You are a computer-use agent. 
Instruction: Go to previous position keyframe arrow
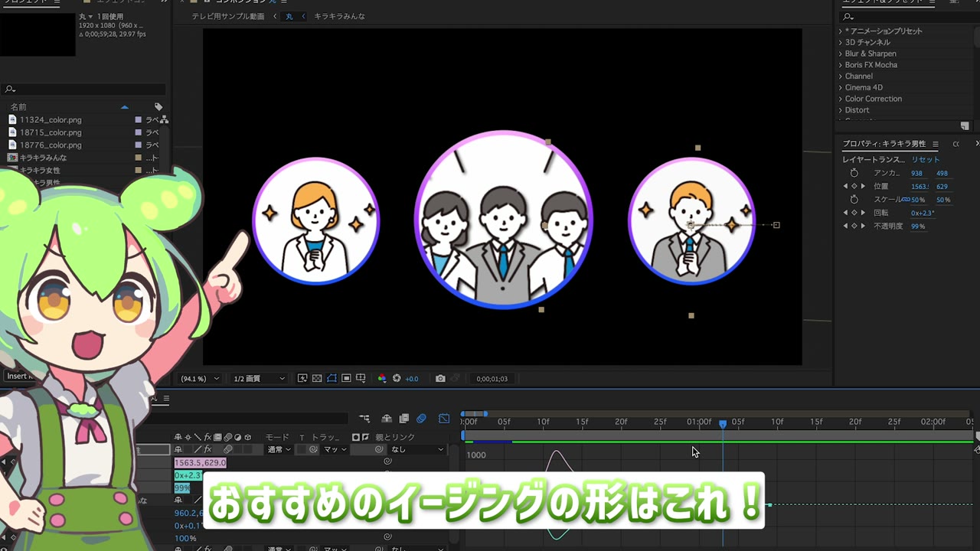pos(845,186)
